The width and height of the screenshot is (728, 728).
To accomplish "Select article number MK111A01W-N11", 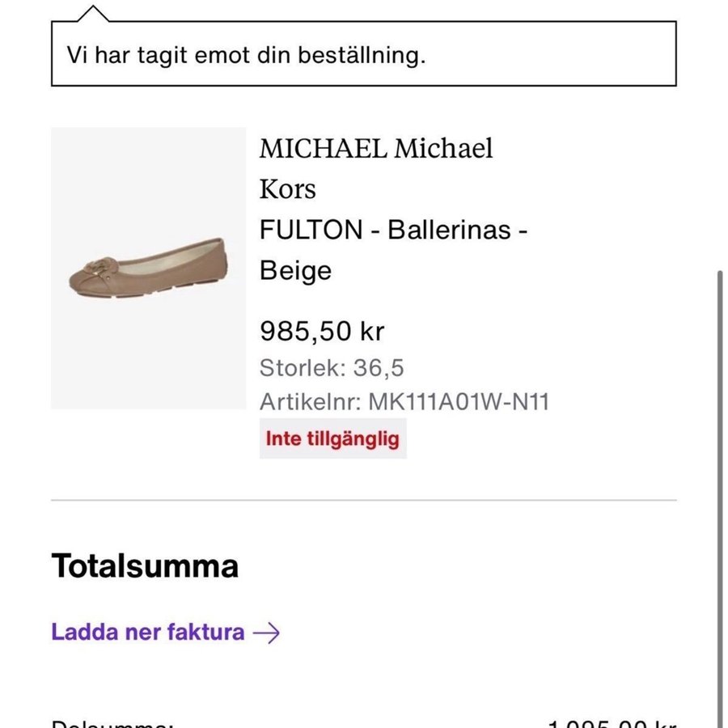I will (x=404, y=402).
